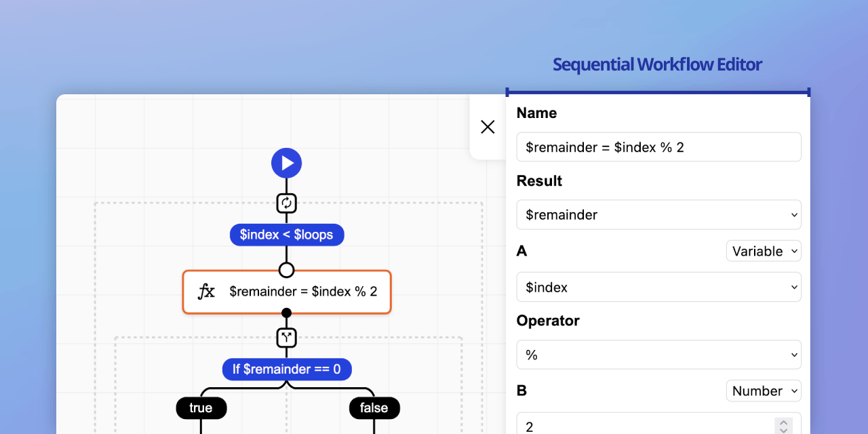Select the If $remainder == 0 step
This screenshot has height=434, width=868.
pos(286,369)
